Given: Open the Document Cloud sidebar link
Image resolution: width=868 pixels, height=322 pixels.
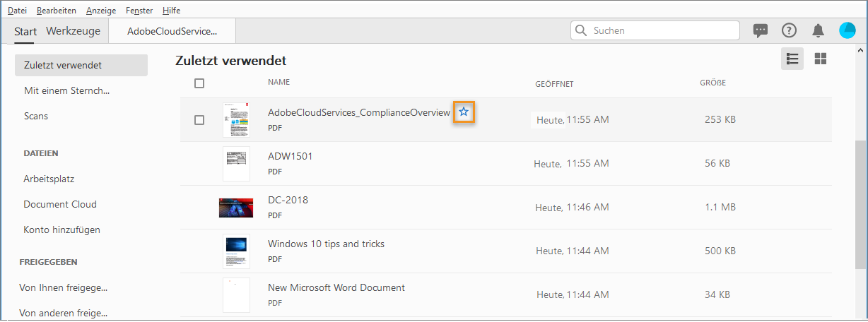Looking at the screenshot, I should tap(60, 204).
